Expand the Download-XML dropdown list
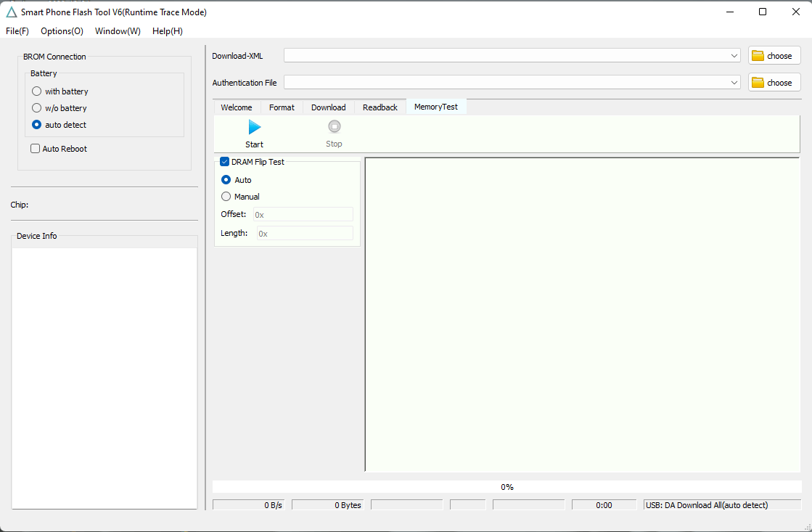 coord(734,55)
